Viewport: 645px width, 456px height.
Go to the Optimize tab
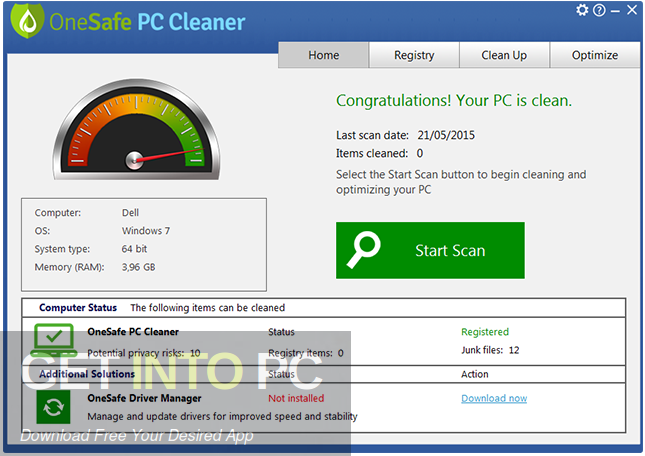[x=595, y=55]
